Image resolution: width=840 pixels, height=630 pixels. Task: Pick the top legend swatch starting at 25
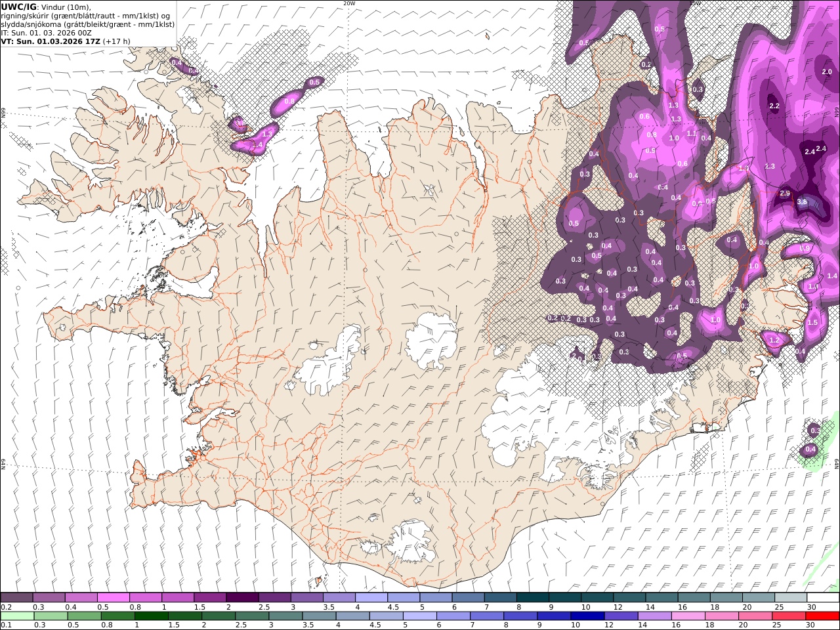point(791,598)
